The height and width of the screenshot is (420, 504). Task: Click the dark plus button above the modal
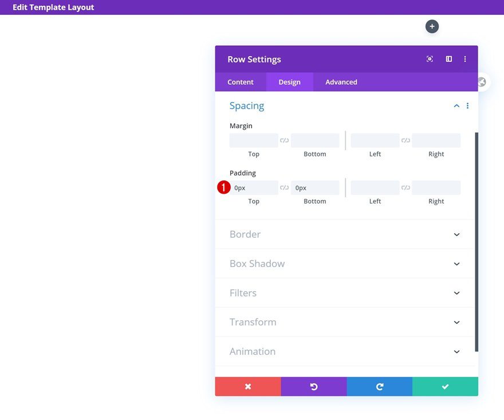432,26
